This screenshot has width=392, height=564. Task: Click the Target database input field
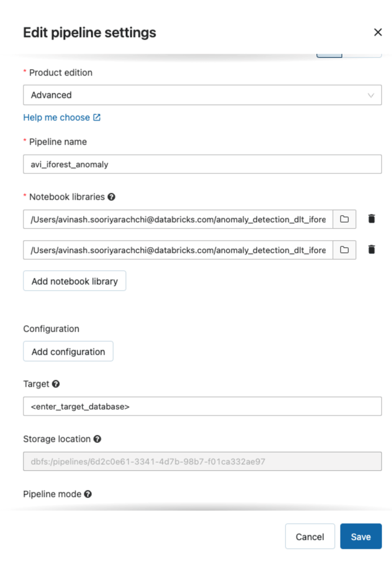[202, 406]
